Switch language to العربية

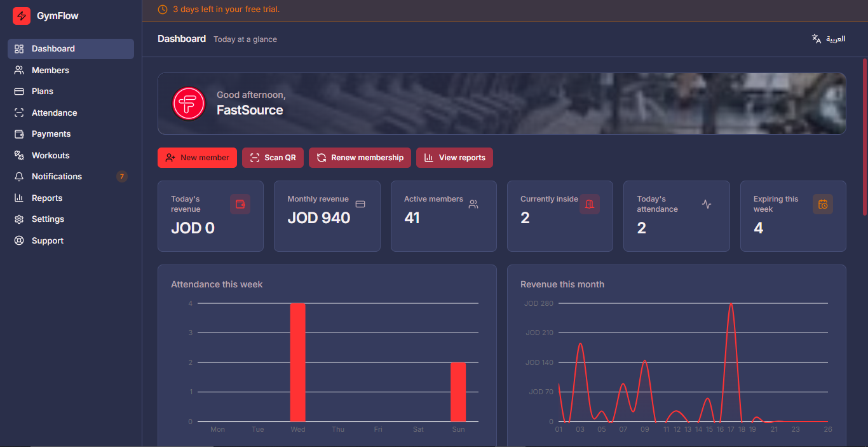coord(829,39)
